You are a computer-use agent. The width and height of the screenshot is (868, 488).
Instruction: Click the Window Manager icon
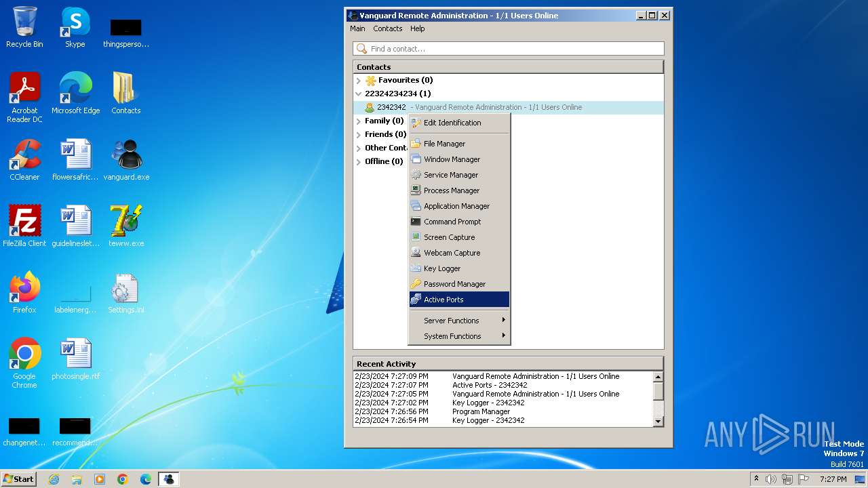(x=416, y=159)
